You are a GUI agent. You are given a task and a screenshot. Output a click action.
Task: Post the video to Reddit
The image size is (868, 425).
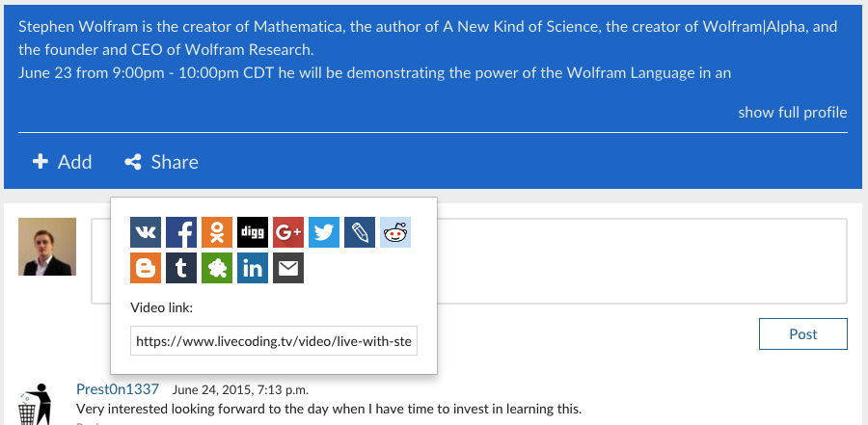tap(395, 232)
